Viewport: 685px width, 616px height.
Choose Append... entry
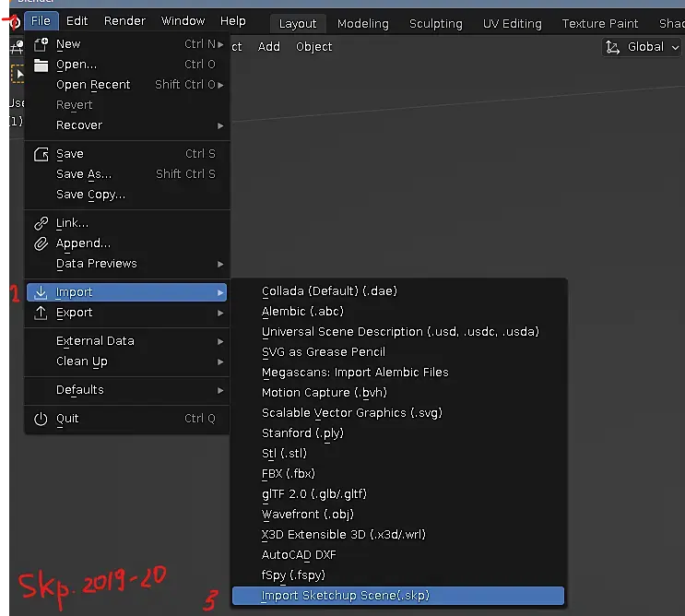pos(127,243)
